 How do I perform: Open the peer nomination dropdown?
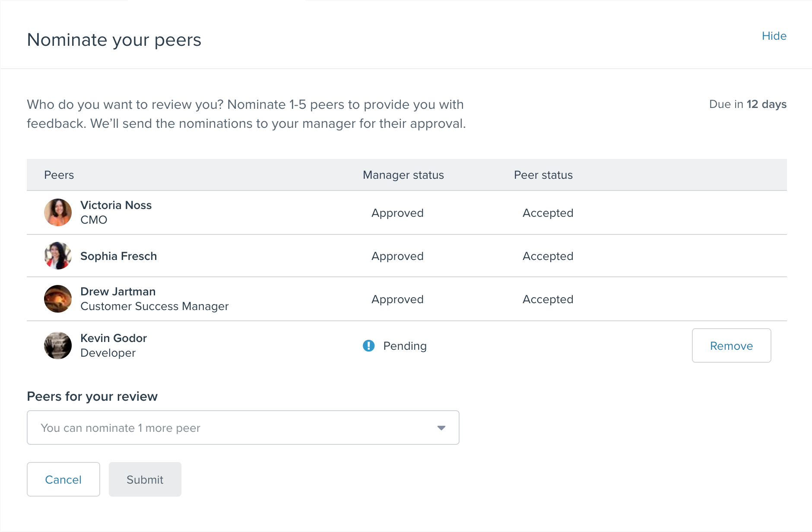(x=243, y=427)
